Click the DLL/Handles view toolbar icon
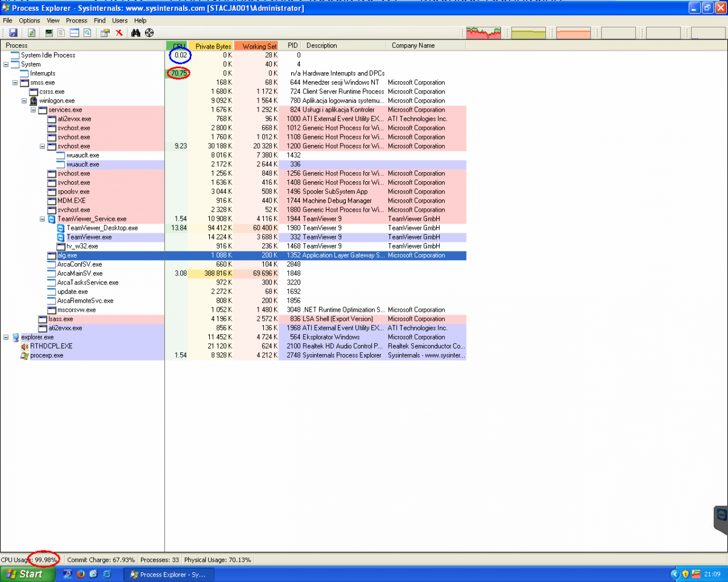Screen dimensions: 728x582 [x=87, y=33]
